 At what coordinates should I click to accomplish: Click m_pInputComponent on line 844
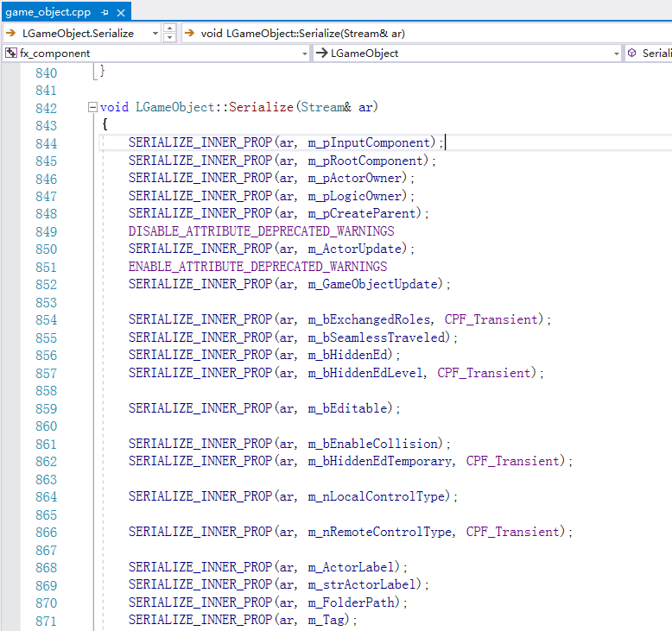pyautogui.click(x=369, y=142)
